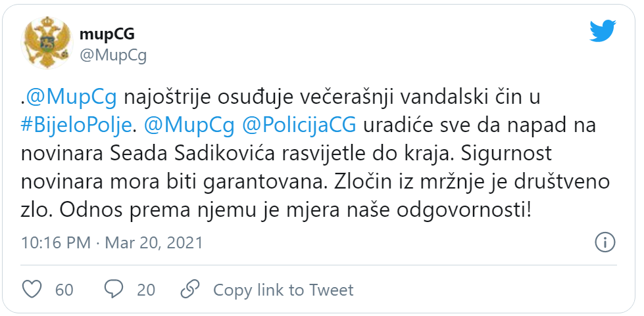Click the last line ending with odgovornosti!
The image size is (644, 316).
[276, 210]
